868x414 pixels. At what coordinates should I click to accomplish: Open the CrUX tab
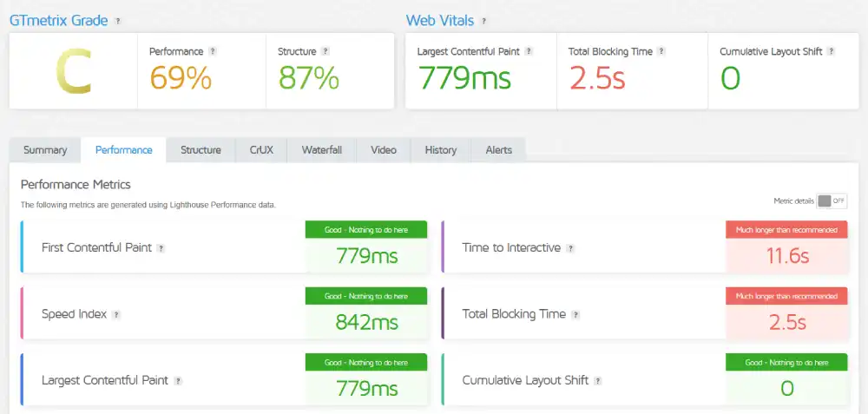coord(261,150)
